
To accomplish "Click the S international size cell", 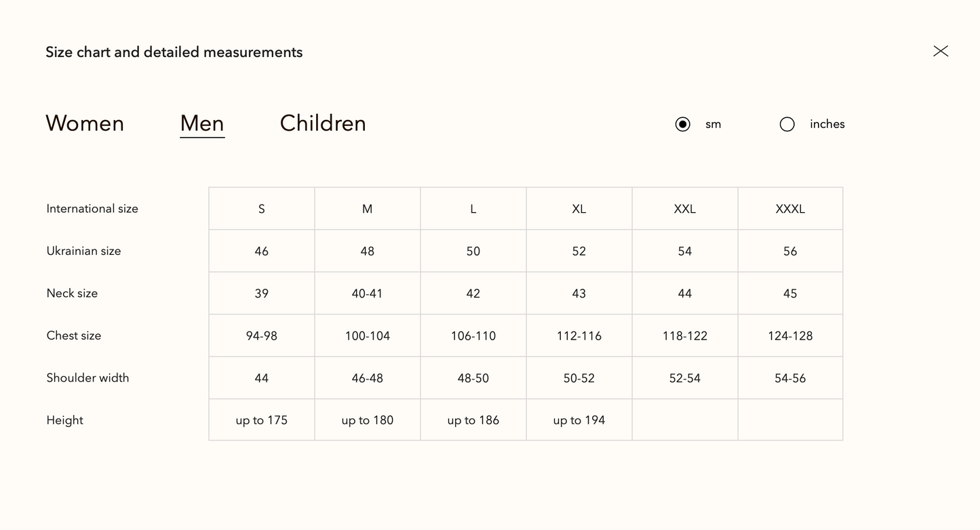I will 262,209.
